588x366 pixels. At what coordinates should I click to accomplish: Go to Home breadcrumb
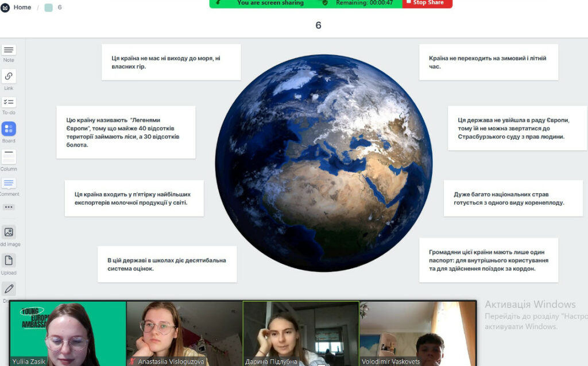coord(22,7)
